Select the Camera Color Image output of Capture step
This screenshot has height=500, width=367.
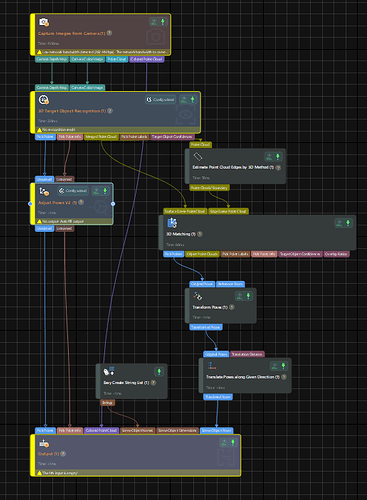point(87,59)
